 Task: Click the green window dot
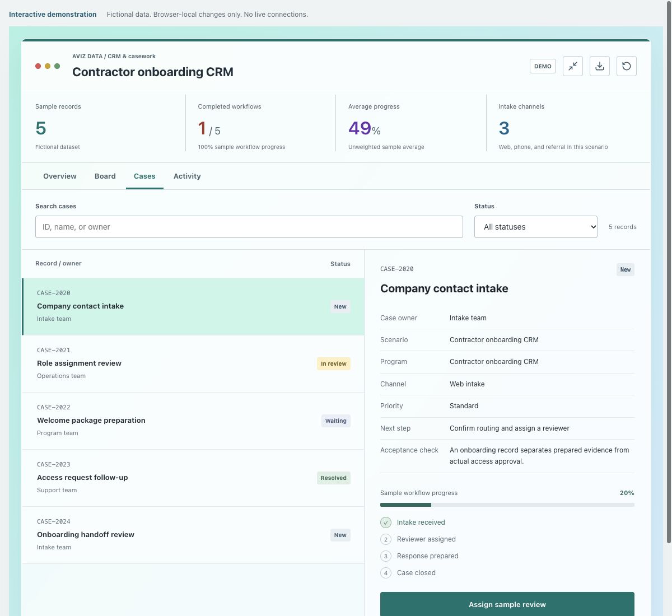[57, 66]
